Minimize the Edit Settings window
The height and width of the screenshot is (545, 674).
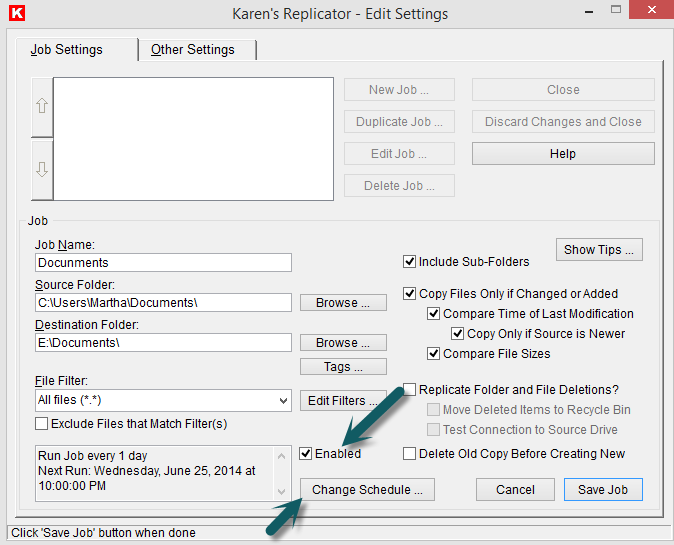589,12
